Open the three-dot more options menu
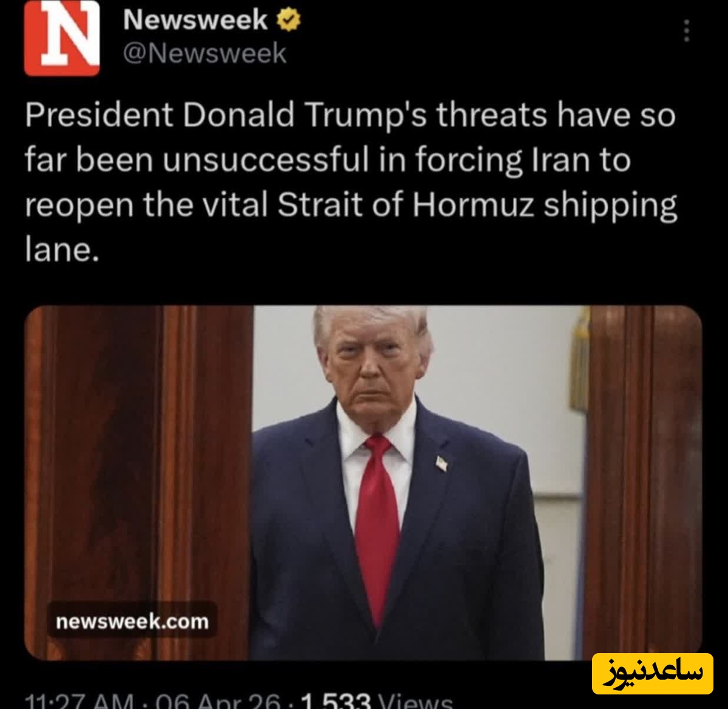The width and height of the screenshot is (728, 709). click(x=687, y=30)
